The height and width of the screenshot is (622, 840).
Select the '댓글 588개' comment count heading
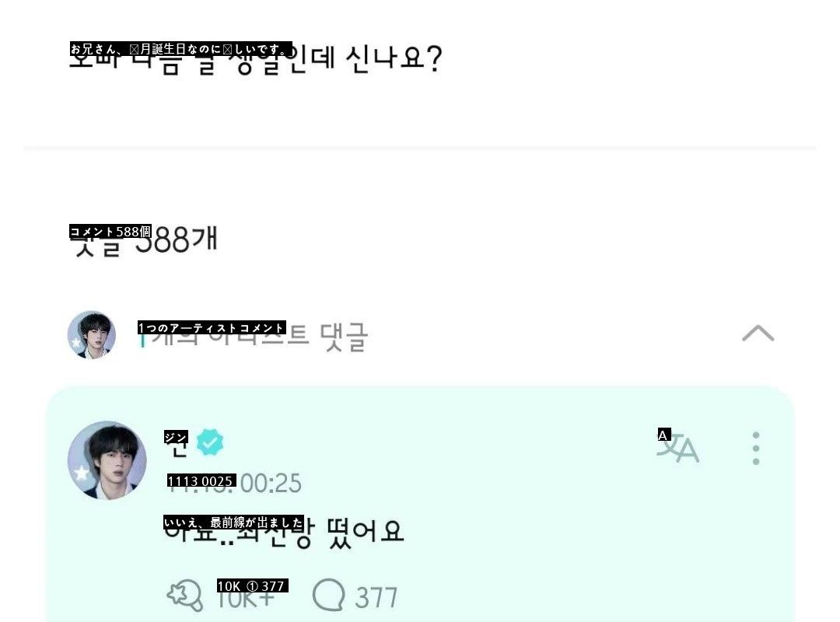click(x=144, y=240)
